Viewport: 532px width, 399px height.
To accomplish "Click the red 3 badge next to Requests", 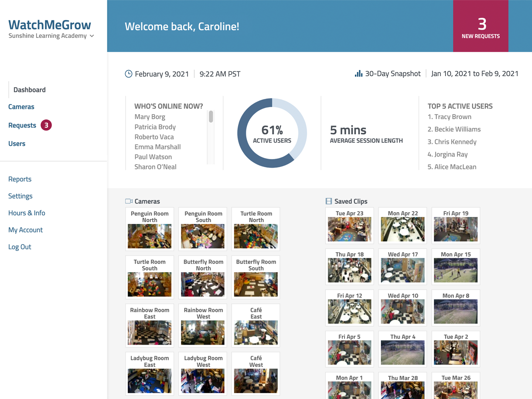I will click(45, 125).
